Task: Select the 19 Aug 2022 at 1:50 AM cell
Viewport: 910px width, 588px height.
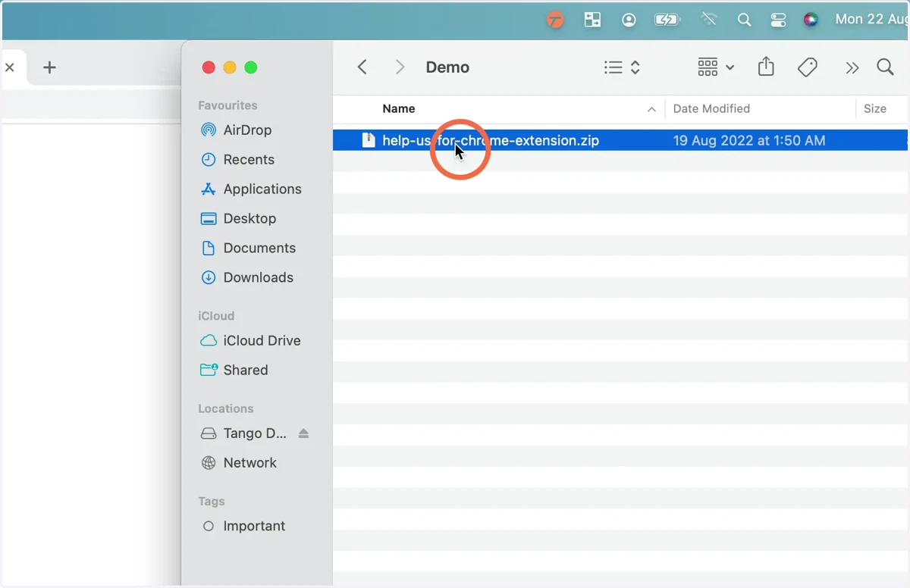Action: (x=749, y=140)
